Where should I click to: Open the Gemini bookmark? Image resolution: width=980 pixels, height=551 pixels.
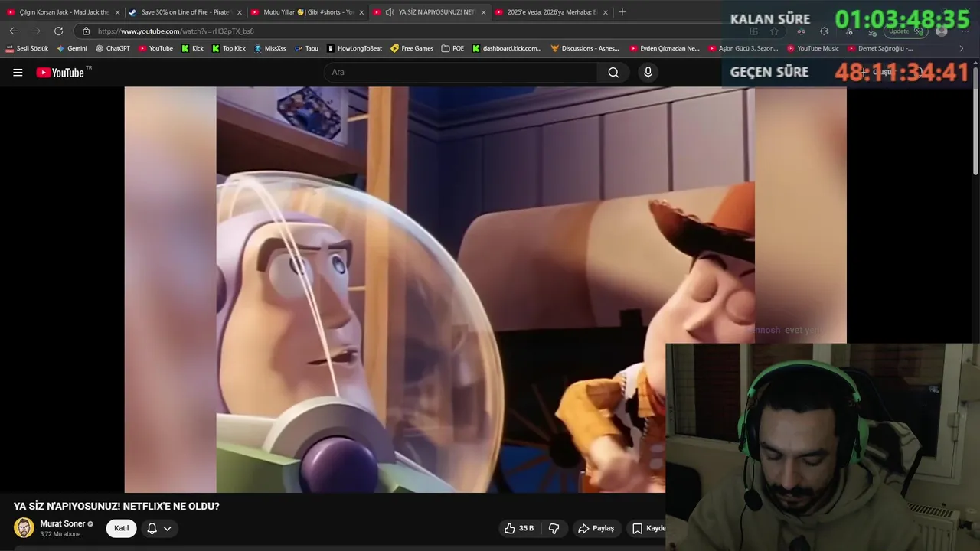[72, 48]
